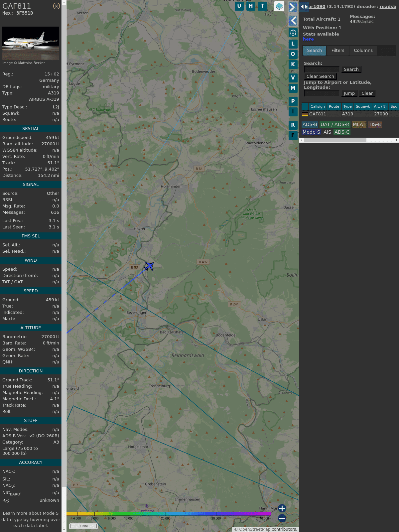Viewport: 399px width, 532px height.
Task: Click the right arrow sidebar button
Action: 293,7
